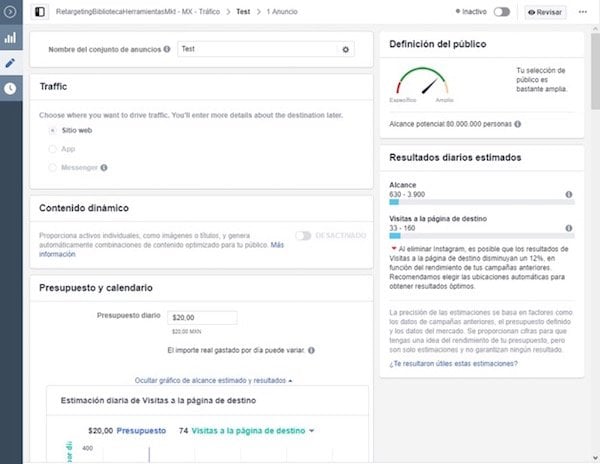Viewport: 600px width, 464px height.
Task: Click Estimación diaria de Visitas heading
Action: 158,401
